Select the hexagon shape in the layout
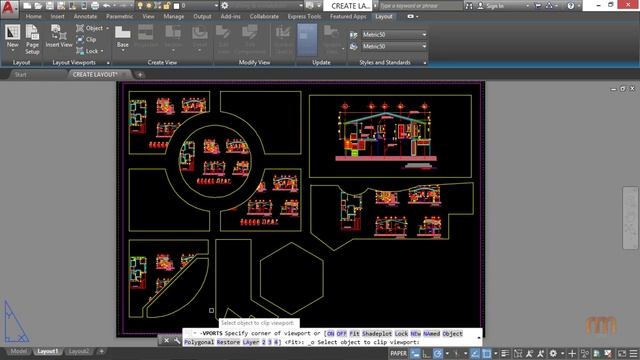The image size is (640, 360). pyautogui.click(x=292, y=278)
